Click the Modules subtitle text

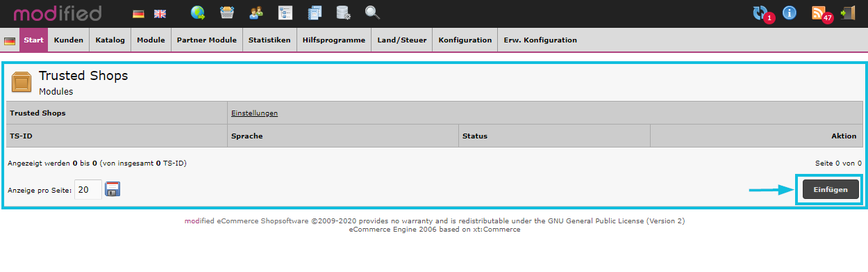pos(56,91)
